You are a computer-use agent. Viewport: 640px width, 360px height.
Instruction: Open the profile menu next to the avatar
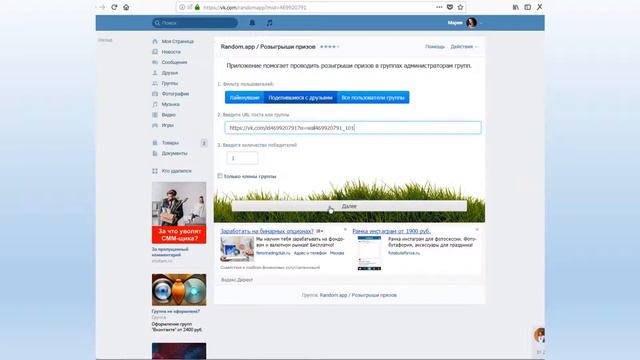tap(481, 23)
